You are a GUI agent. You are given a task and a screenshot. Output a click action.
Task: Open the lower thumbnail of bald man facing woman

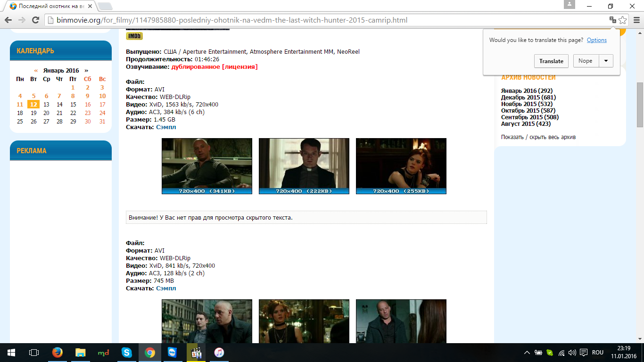tap(401, 321)
